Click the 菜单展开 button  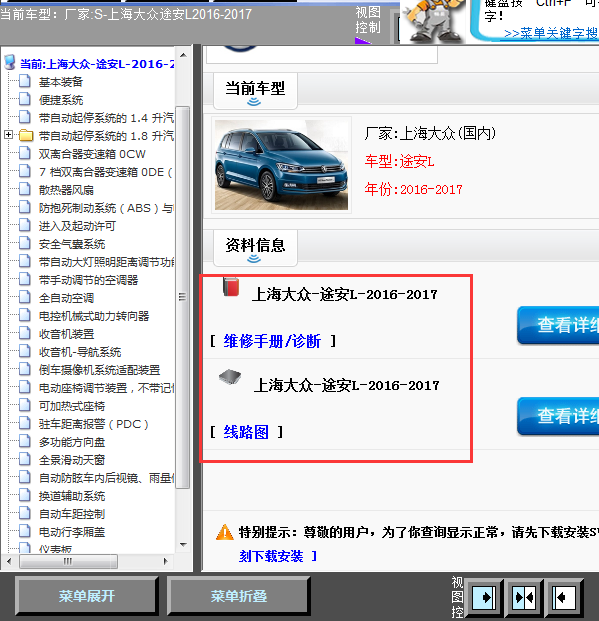pos(87,596)
